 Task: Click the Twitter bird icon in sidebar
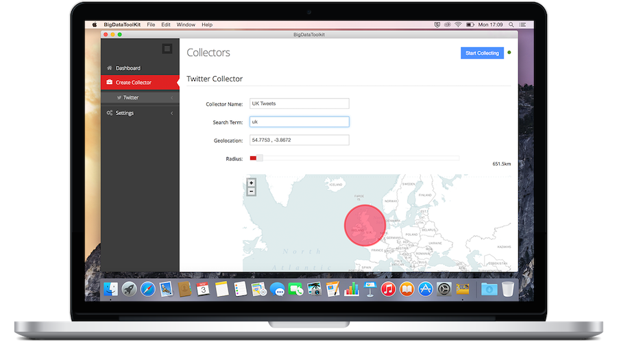click(x=119, y=97)
